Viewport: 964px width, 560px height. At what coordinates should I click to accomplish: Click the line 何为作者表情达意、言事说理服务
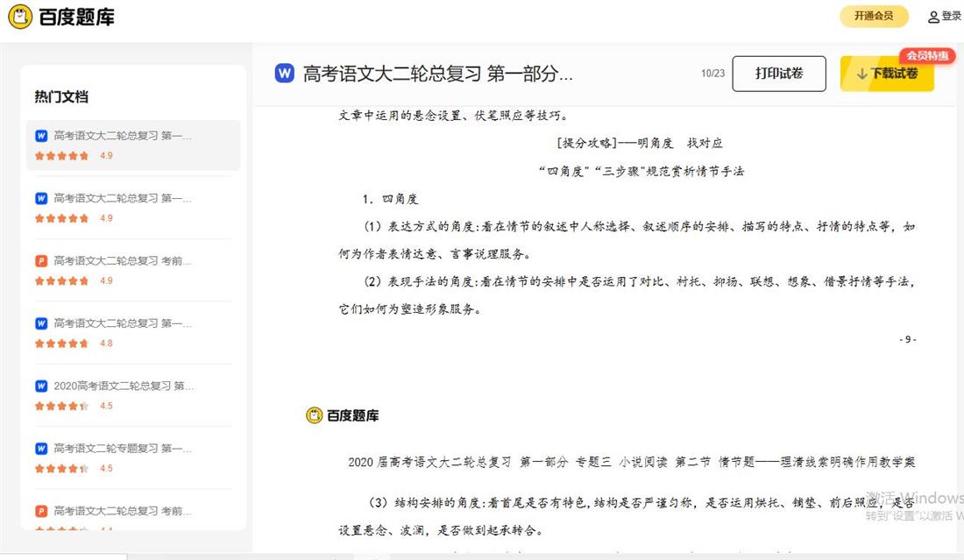point(435,254)
